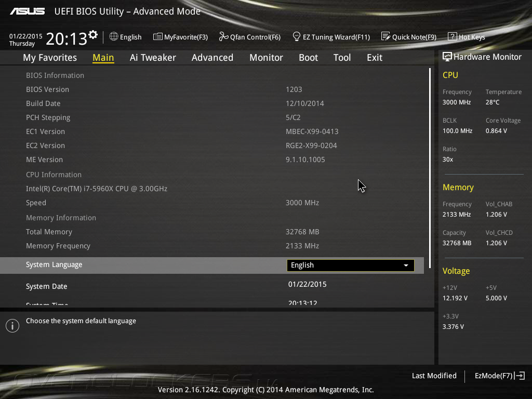
Task: Click the Last Modified button
Action: point(434,376)
